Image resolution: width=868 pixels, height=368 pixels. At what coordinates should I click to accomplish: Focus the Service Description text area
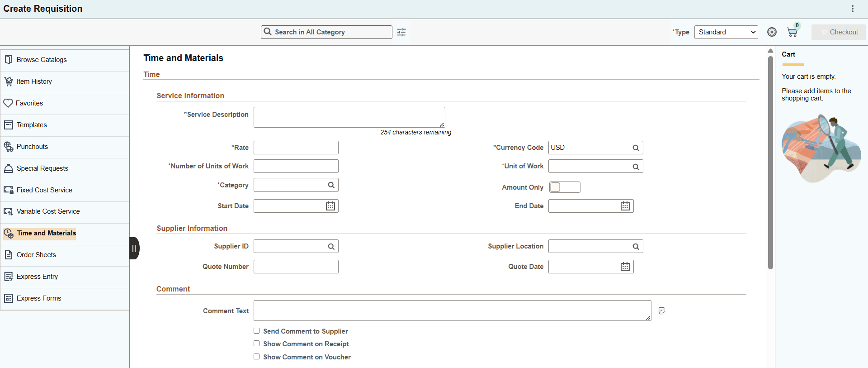349,117
